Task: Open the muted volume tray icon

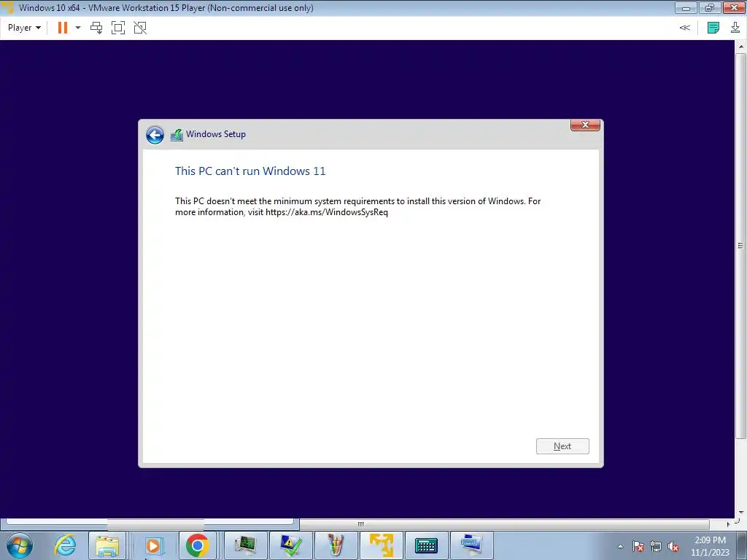Action: [x=673, y=546]
